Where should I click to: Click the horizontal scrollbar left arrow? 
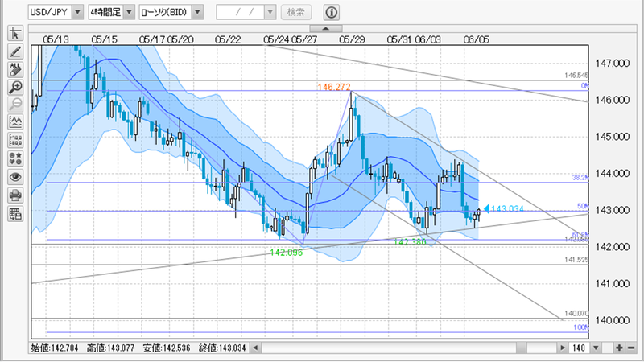coord(255,348)
